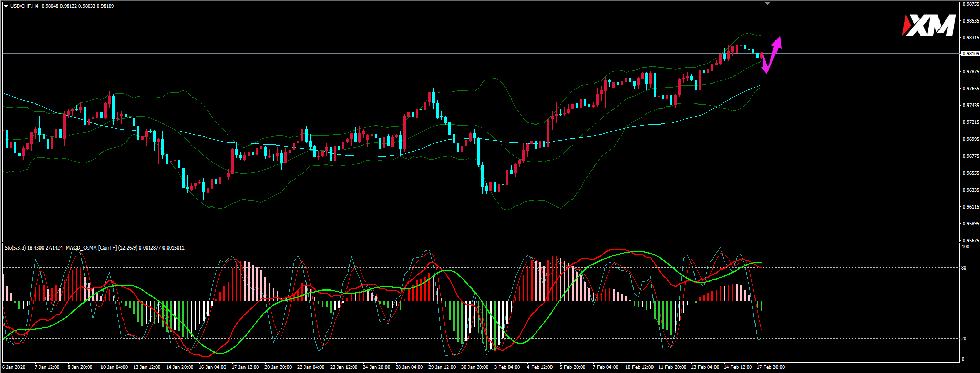This screenshot has width=980, height=373.
Task: Open the dropdown triangle beside USDCHF,H4
Action: click(x=6, y=6)
